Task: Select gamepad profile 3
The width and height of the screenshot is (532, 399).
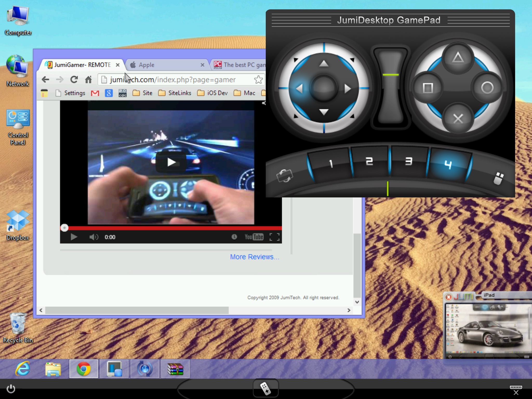Action: tap(409, 162)
